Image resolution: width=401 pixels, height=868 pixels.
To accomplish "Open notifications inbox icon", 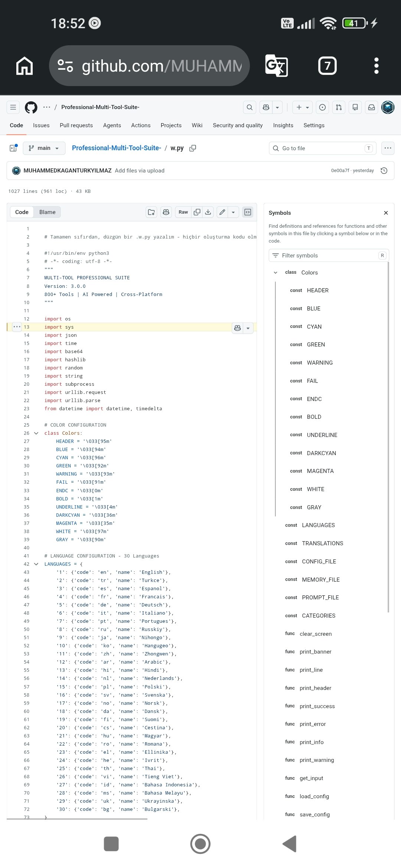I will click(x=371, y=107).
